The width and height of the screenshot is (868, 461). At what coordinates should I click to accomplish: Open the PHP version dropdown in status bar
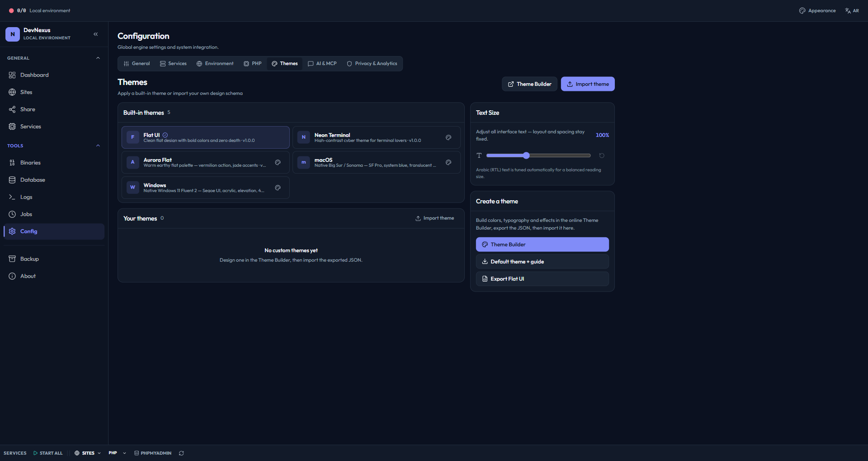117,453
